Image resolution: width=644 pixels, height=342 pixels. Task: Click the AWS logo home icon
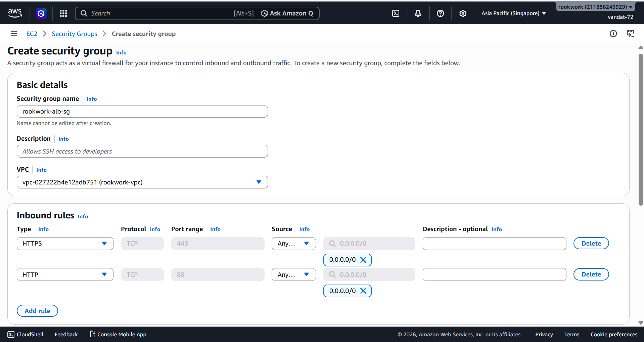pyautogui.click(x=15, y=13)
